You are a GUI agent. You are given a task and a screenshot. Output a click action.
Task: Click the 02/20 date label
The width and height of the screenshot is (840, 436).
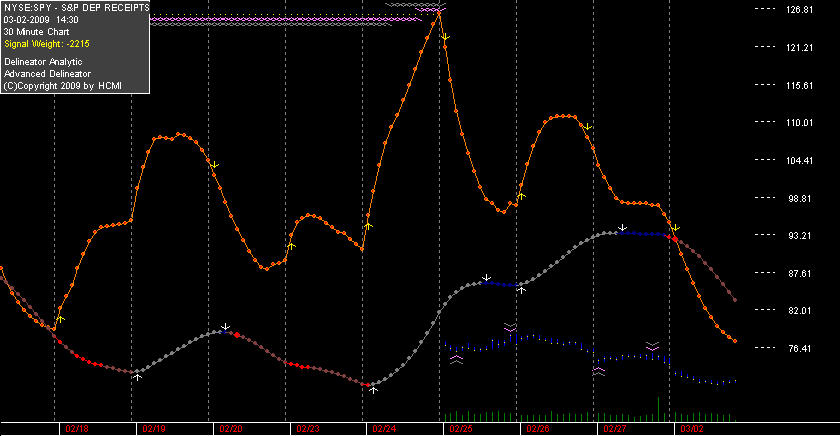coord(231,429)
